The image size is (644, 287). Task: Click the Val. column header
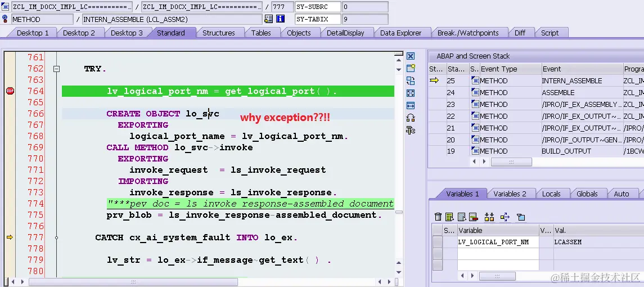tap(598, 231)
